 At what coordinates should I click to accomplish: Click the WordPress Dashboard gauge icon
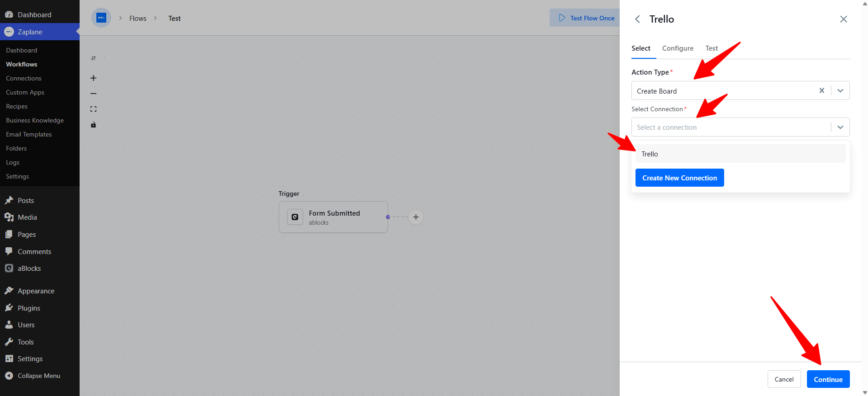click(9, 14)
